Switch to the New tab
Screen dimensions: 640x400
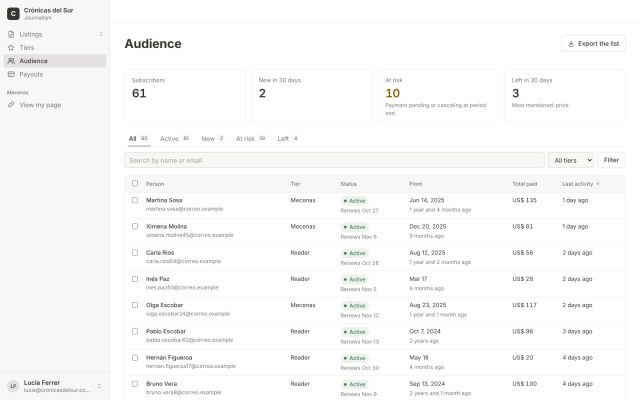(x=213, y=139)
